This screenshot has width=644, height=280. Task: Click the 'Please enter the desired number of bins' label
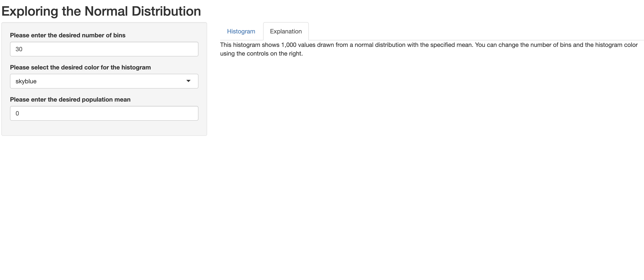click(x=68, y=35)
